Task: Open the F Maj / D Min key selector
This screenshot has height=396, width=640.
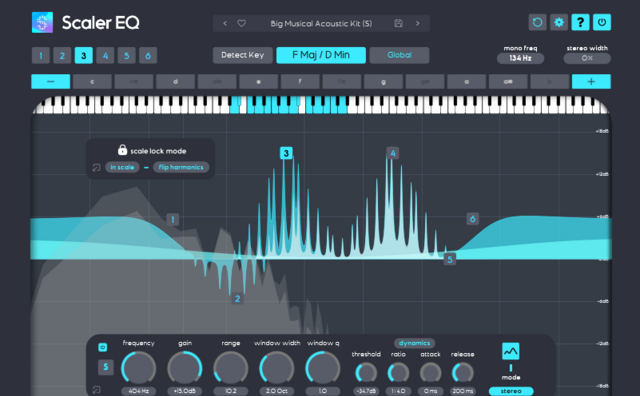Action: (321, 55)
